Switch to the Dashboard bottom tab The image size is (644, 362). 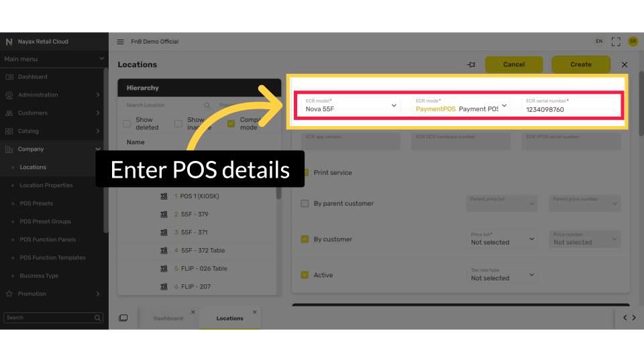(168, 318)
